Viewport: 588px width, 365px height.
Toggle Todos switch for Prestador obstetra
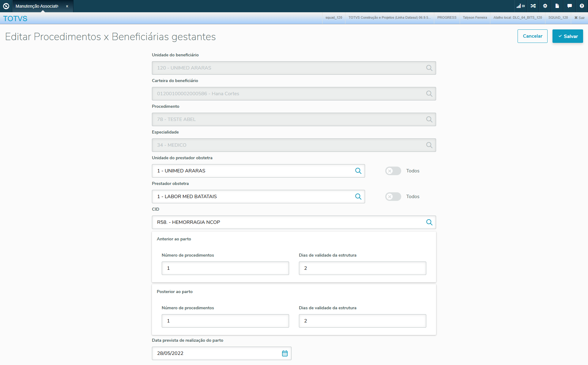tap(393, 197)
